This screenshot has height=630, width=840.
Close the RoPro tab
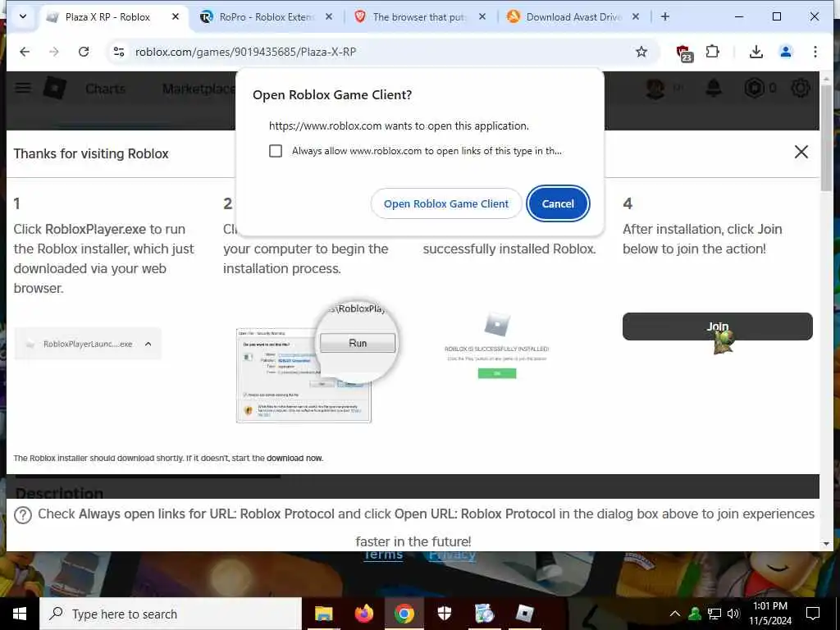tap(329, 16)
